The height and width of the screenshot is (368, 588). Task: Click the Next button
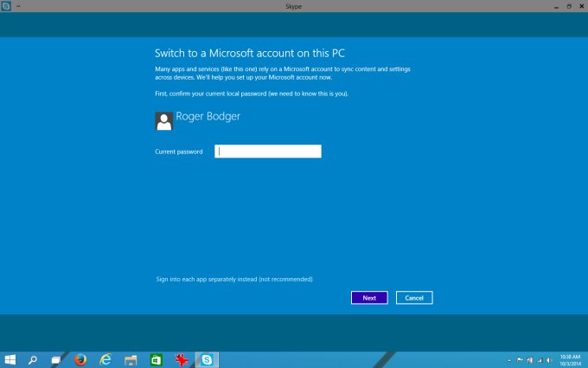pyautogui.click(x=369, y=298)
